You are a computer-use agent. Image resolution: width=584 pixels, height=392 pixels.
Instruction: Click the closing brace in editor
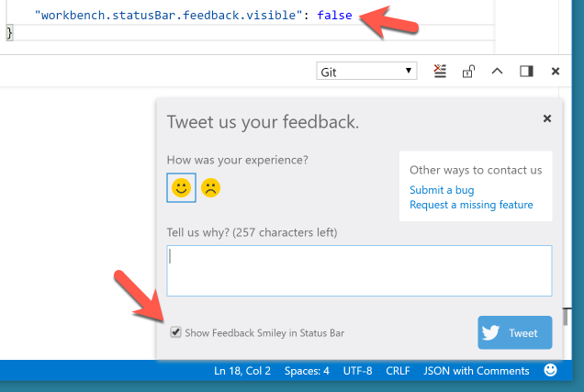(10, 33)
